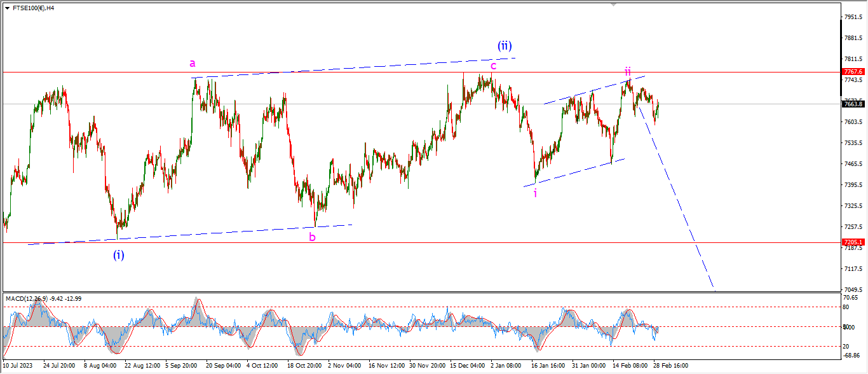This screenshot has width=868, height=374.
Task: Click the 7049.5 value on price scale
Action: coord(852,289)
